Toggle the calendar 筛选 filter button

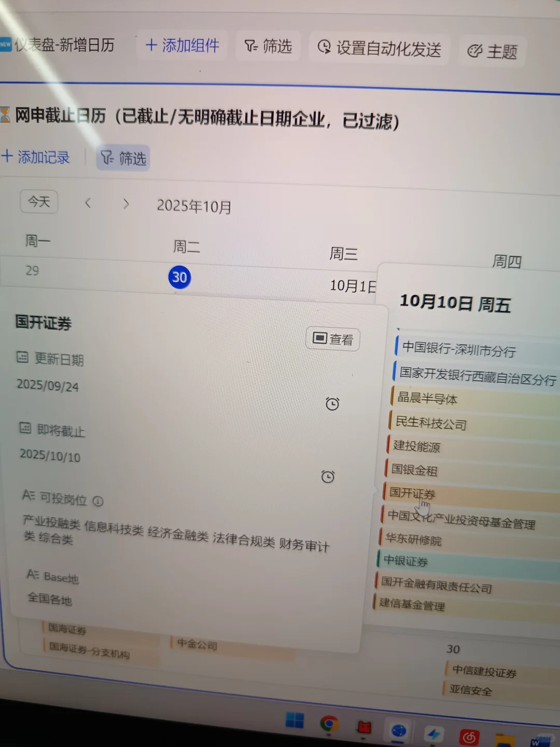[x=123, y=158]
